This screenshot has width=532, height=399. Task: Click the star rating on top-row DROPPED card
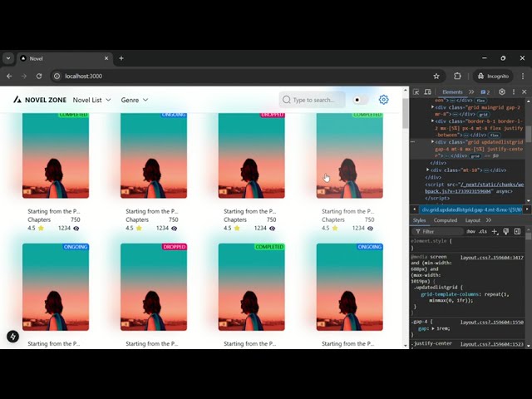(237, 228)
